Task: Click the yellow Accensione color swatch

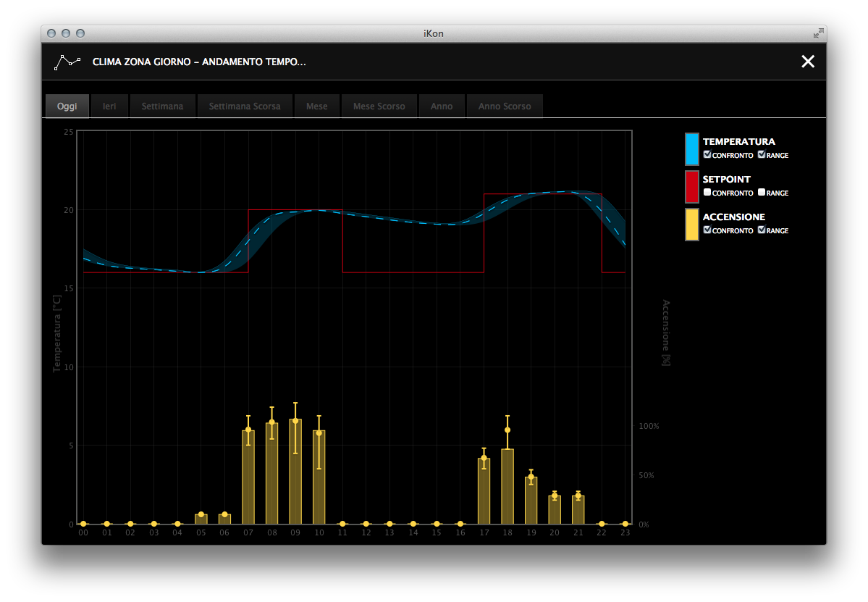Action: tap(692, 225)
